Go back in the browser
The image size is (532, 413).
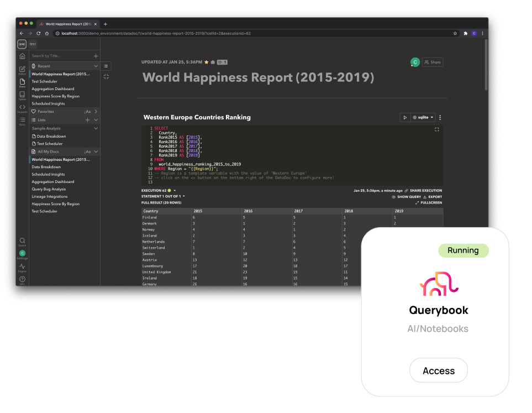point(22,33)
